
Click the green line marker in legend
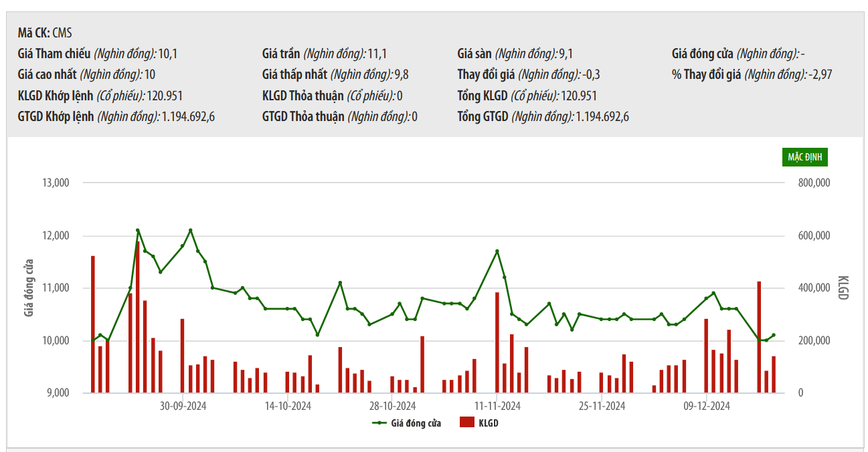[x=379, y=423]
